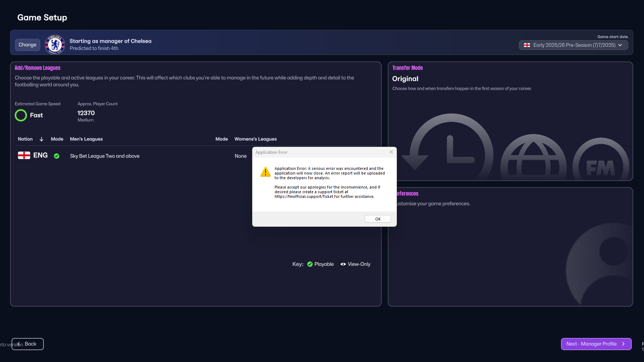
Task: Click the View-Only eye key icon
Action: point(343,264)
